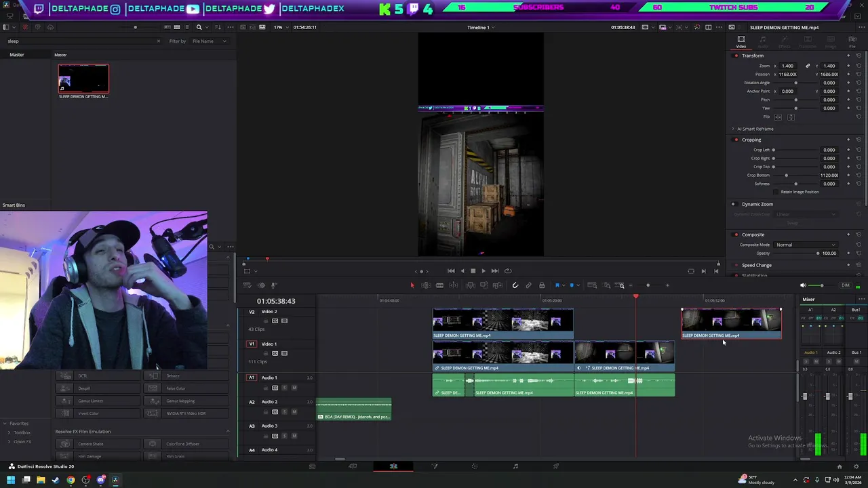Click the Insert Clip toolbar icon
The image size is (868, 488).
pyautogui.click(x=470, y=285)
